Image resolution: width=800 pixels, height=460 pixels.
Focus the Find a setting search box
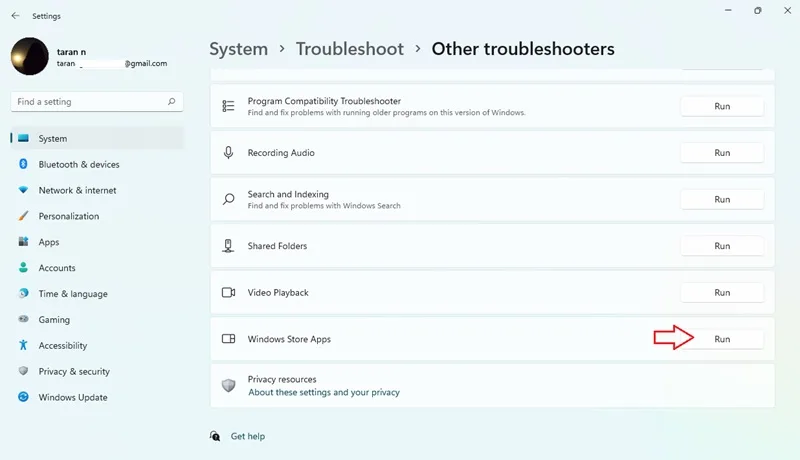pyautogui.click(x=96, y=101)
